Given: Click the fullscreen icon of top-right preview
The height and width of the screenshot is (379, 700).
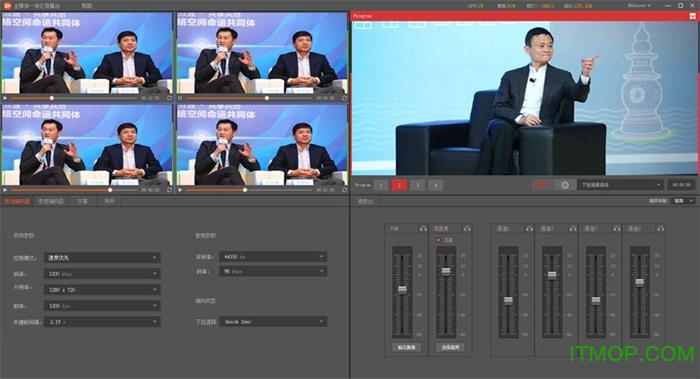Looking at the screenshot, I should (344, 98).
